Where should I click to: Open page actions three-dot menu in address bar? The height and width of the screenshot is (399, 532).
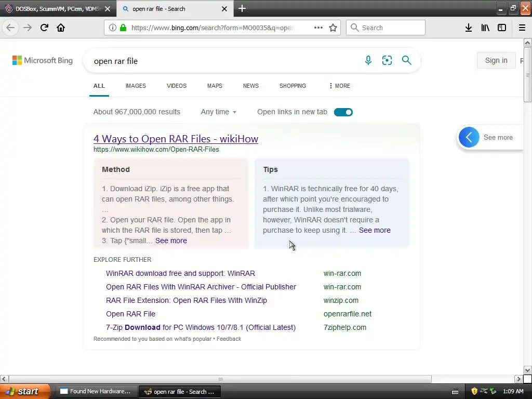318,28
